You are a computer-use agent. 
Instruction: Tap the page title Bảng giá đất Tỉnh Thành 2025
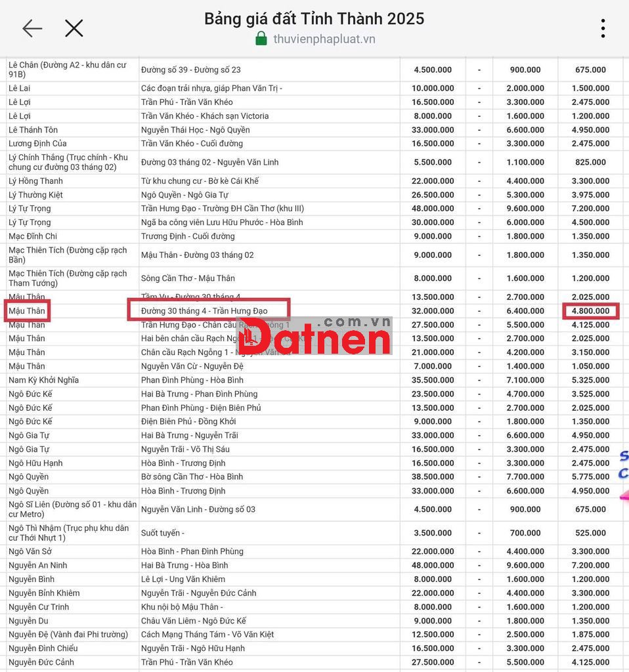314,18
